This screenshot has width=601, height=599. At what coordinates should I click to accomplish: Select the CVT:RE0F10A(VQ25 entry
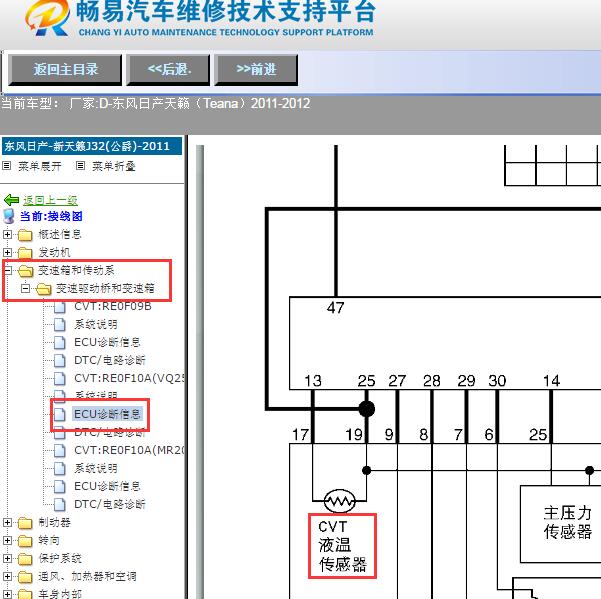click(x=129, y=378)
